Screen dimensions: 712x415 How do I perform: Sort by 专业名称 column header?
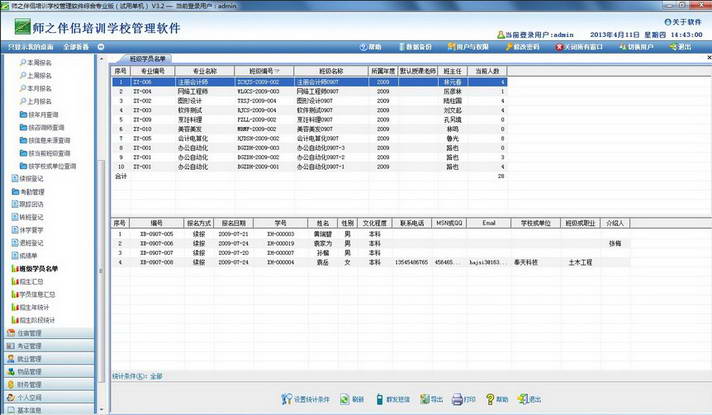pyautogui.click(x=205, y=71)
